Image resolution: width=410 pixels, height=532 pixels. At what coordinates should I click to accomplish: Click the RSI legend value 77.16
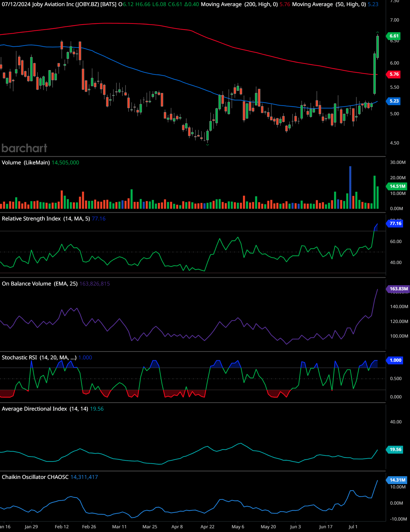99,219
